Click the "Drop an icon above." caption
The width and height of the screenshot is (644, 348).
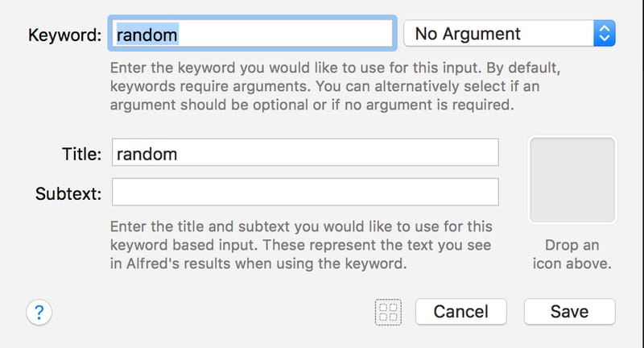point(572,254)
